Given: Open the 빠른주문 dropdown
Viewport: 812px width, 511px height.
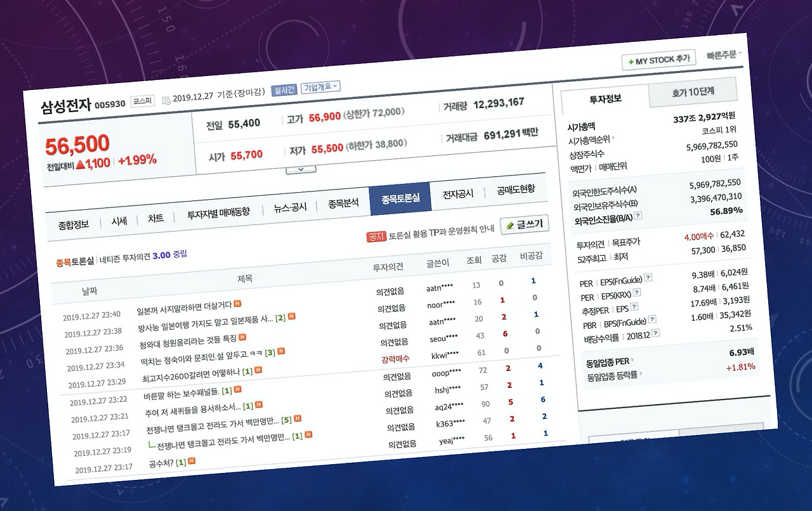Looking at the screenshot, I should (725, 55).
